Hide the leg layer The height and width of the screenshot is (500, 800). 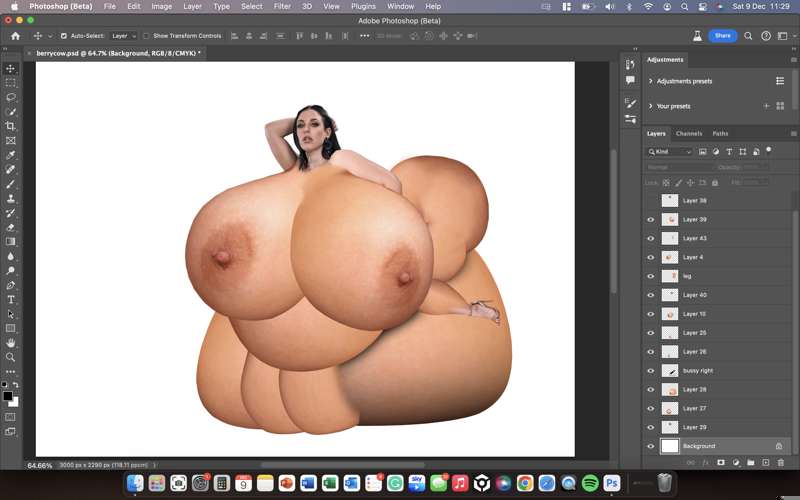click(651, 276)
